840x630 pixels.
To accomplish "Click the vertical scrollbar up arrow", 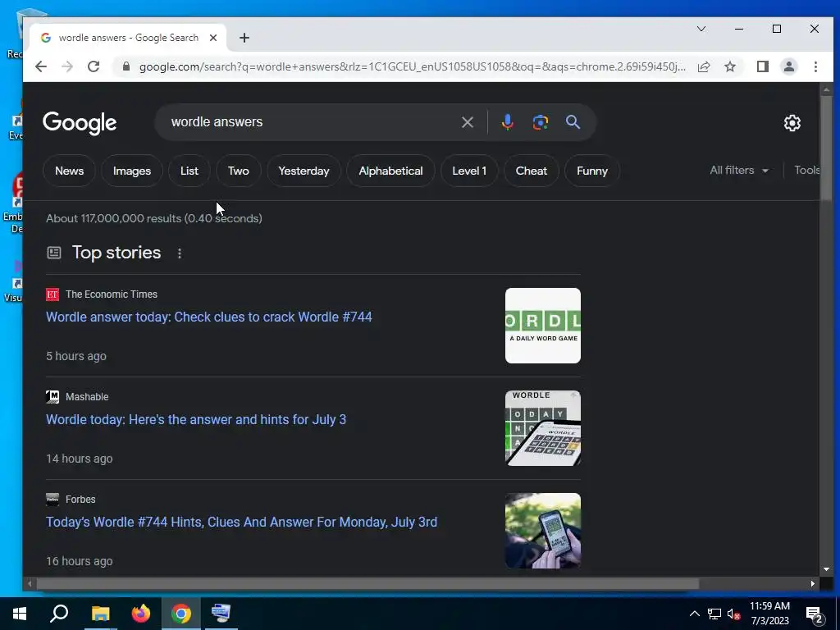I will [x=826, y=89].
